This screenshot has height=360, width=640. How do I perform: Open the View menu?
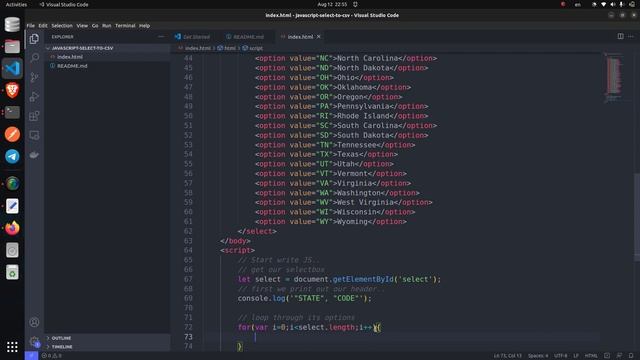click(82, 26)
